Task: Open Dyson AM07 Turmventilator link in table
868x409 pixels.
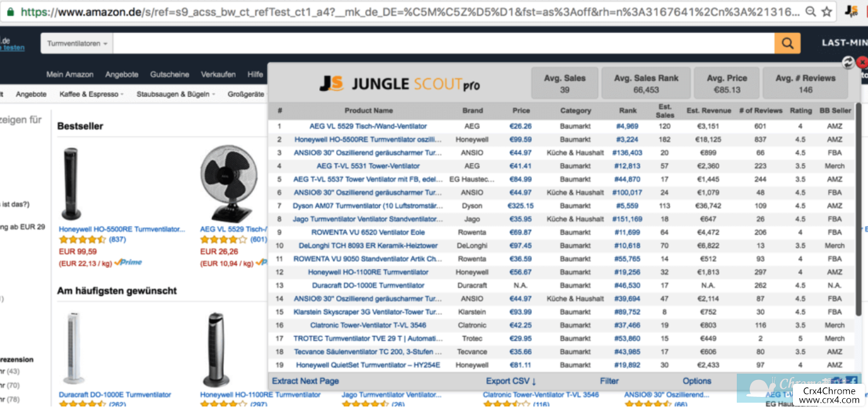Action: click(368, 206)
